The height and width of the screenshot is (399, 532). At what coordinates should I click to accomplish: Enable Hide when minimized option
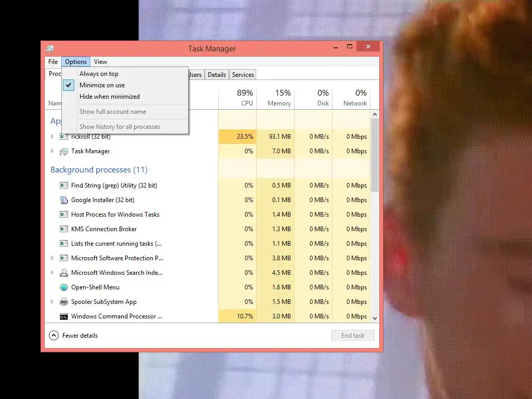pos(125,97)
